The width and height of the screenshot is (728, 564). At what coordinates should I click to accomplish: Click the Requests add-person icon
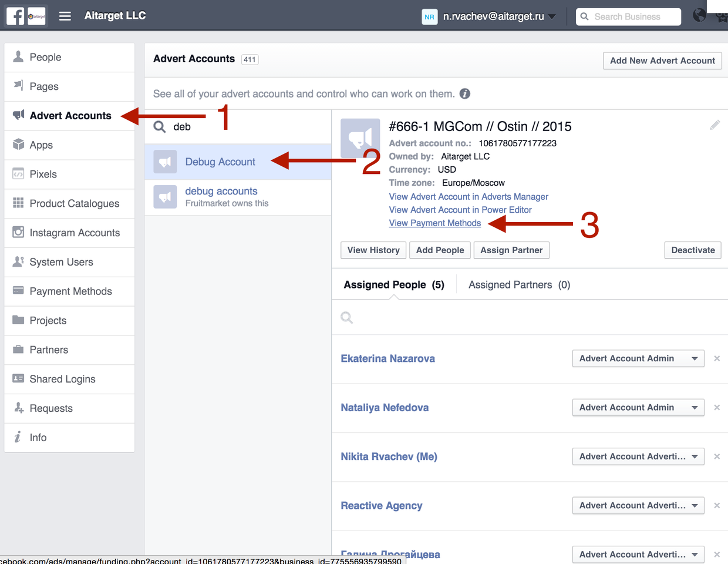coord(18,408)
